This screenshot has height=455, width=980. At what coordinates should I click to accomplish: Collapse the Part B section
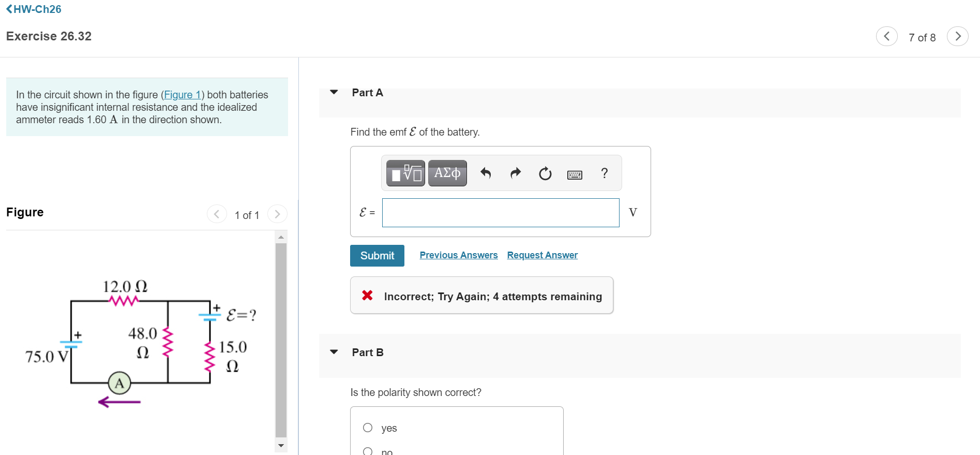[334, 352]
